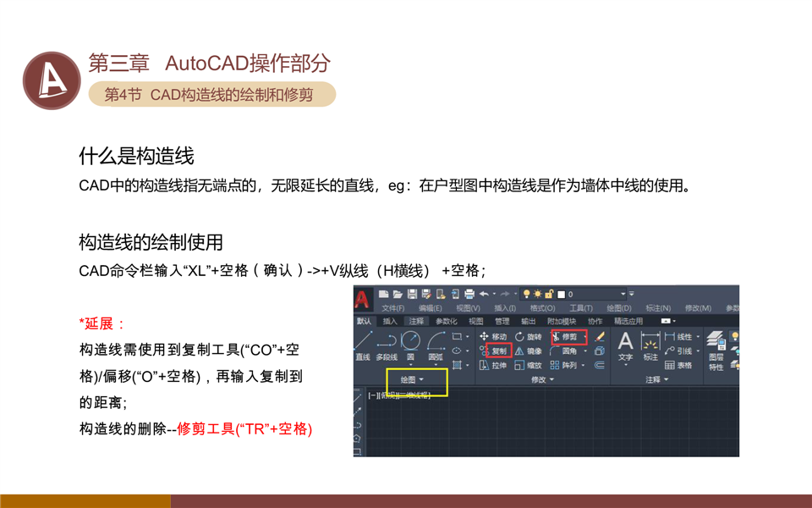The width and height of the screenshot is (812, 508).
Task: Expand the 注释 panel dropdown
Action: [x=657, y=379]
